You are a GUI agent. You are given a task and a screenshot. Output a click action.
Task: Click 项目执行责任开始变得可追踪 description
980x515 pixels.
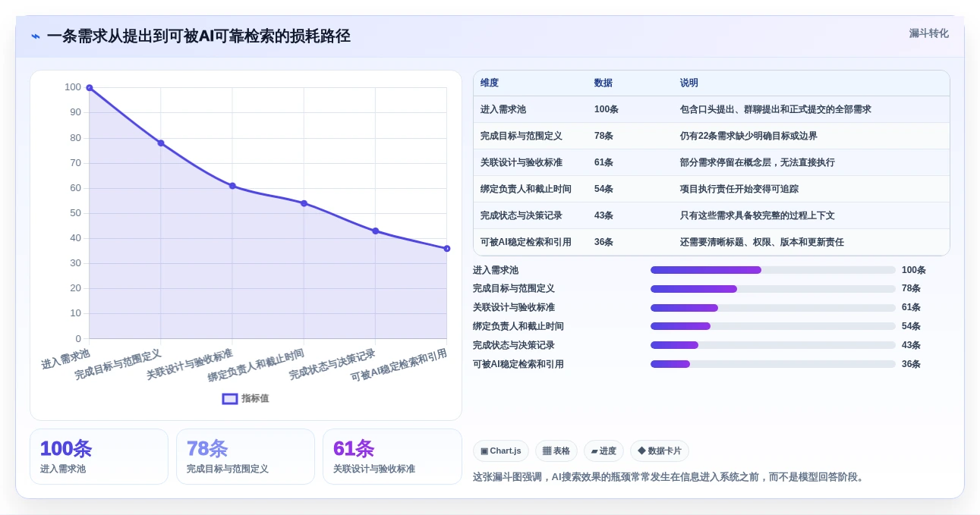pos(739,189)
